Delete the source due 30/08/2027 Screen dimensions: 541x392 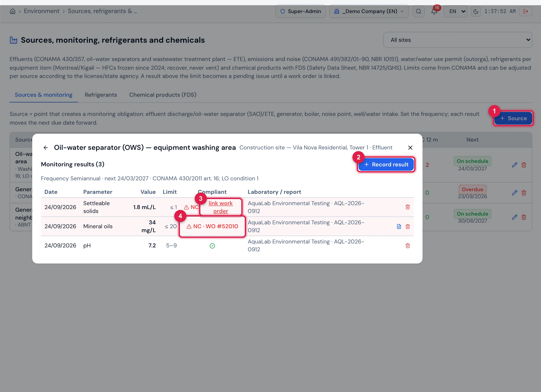point(524,217)
